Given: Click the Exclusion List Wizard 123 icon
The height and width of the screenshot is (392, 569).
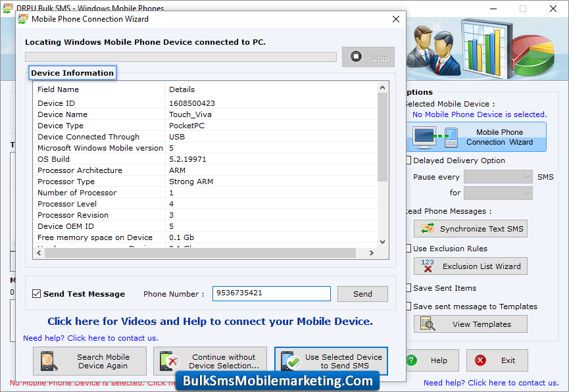Looking at the screenshot, I should 428,266.
